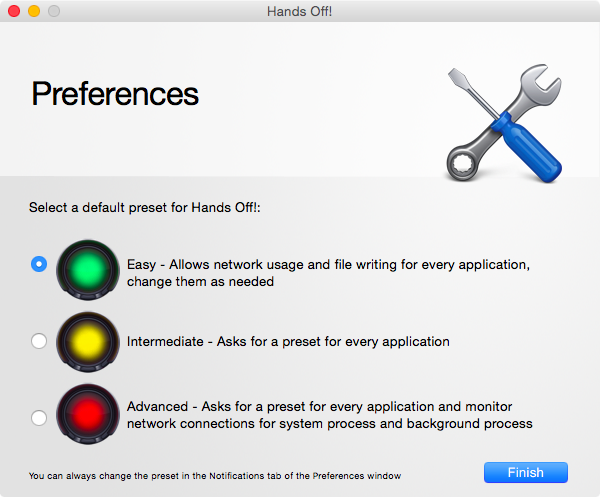Click the Easy preset description text

328,273
